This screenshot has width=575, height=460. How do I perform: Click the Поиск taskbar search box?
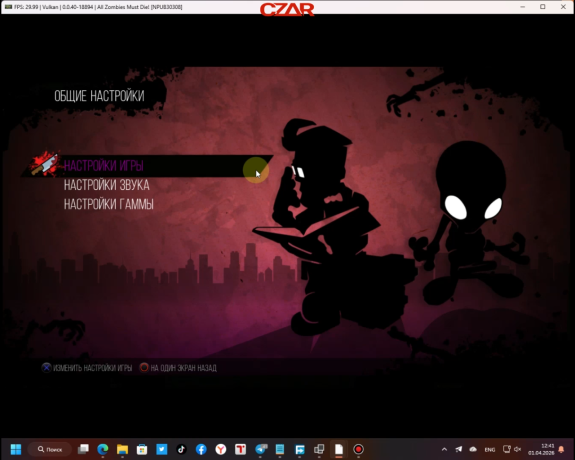coord(50,449)
